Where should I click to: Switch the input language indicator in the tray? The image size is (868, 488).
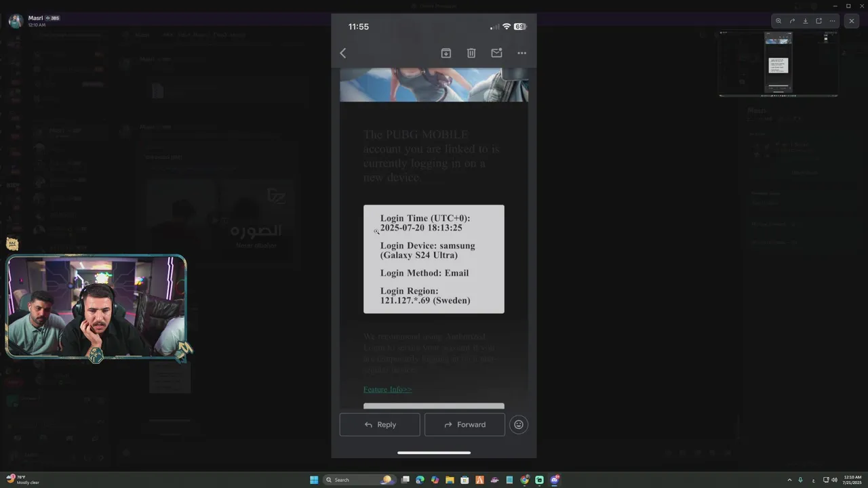pyautogui.click(x=813, y=480)
